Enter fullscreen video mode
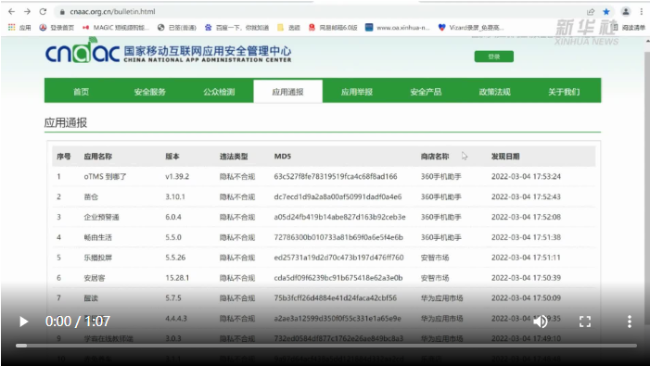 (x=585, y=321)
